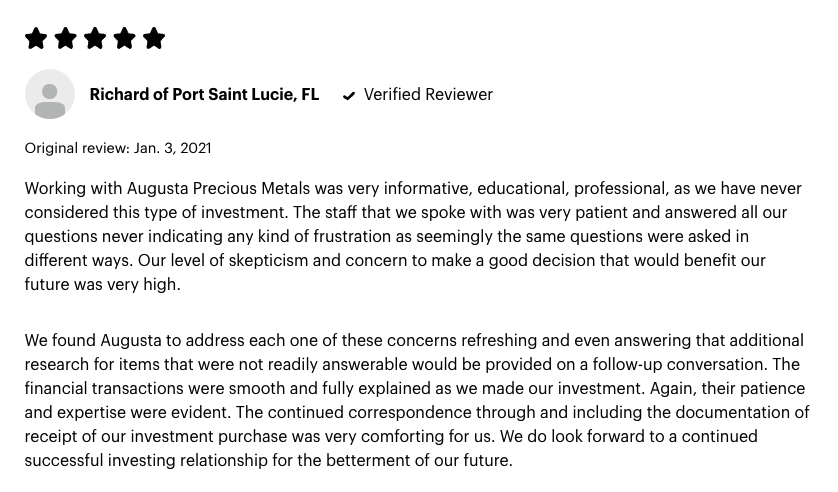Click the fourth rating star
This screenshot has height=492, width=838.
(124, 39)
